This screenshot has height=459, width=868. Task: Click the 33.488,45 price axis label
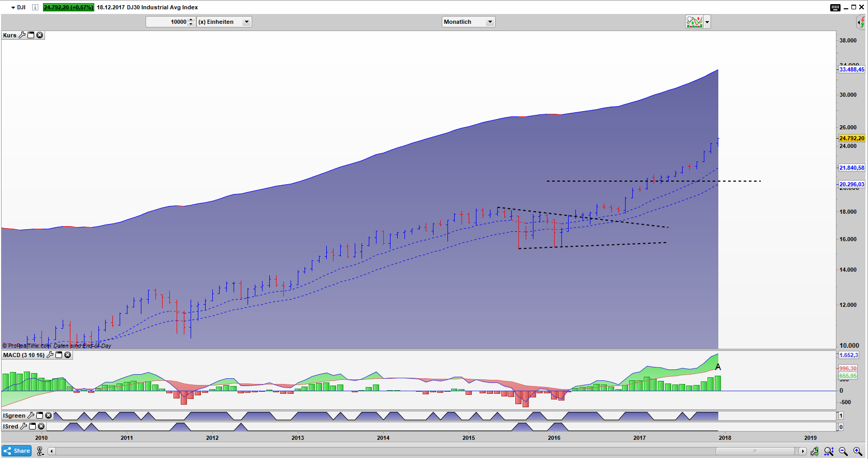(851, 69)
